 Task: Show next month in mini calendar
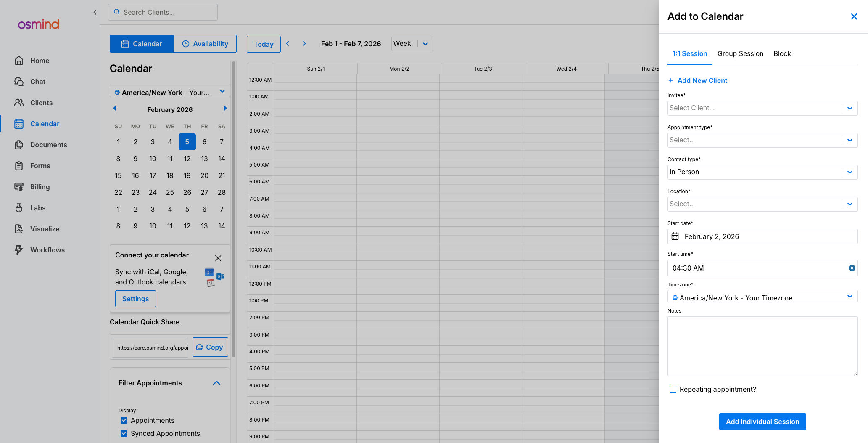point(225,109)
